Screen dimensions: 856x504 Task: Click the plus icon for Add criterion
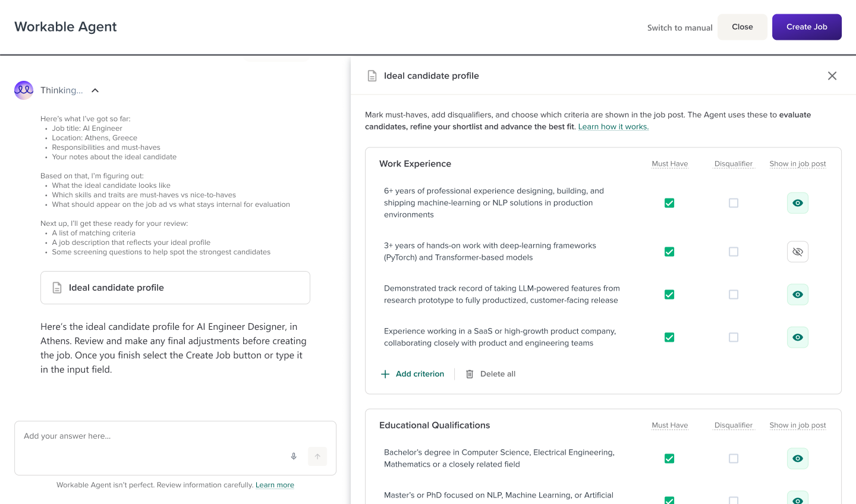385,374
